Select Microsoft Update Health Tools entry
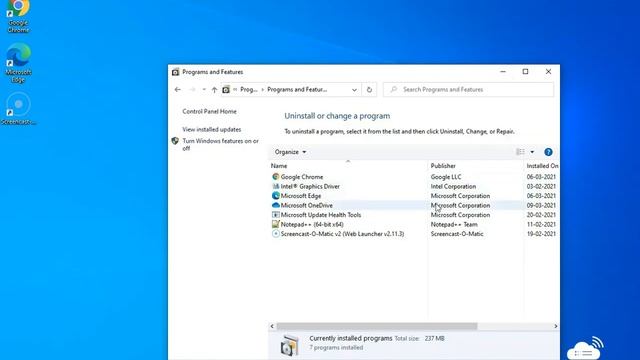This screenshot has height=360, width=640. click(321, 215)
